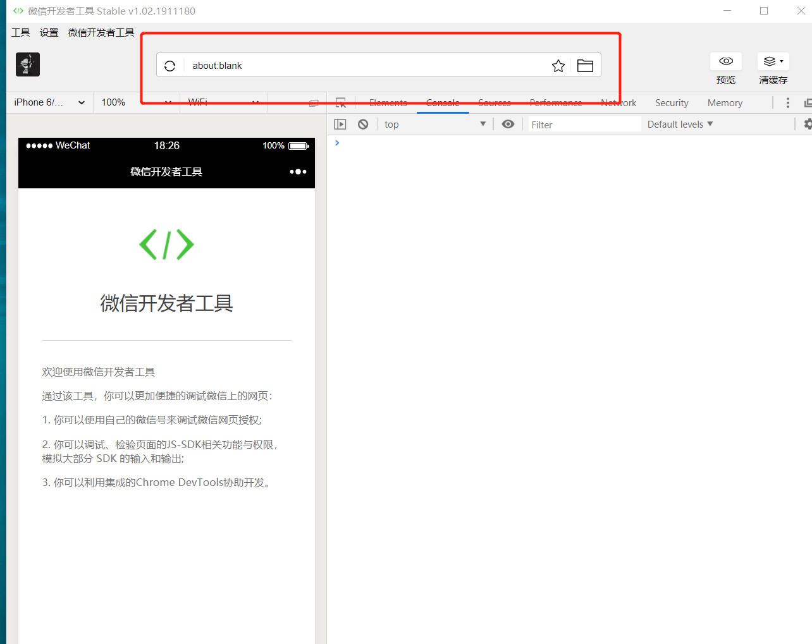This screenshot has height=644, width=812.
Task: Click the battery indicator in the simulator
Action: 298,146
